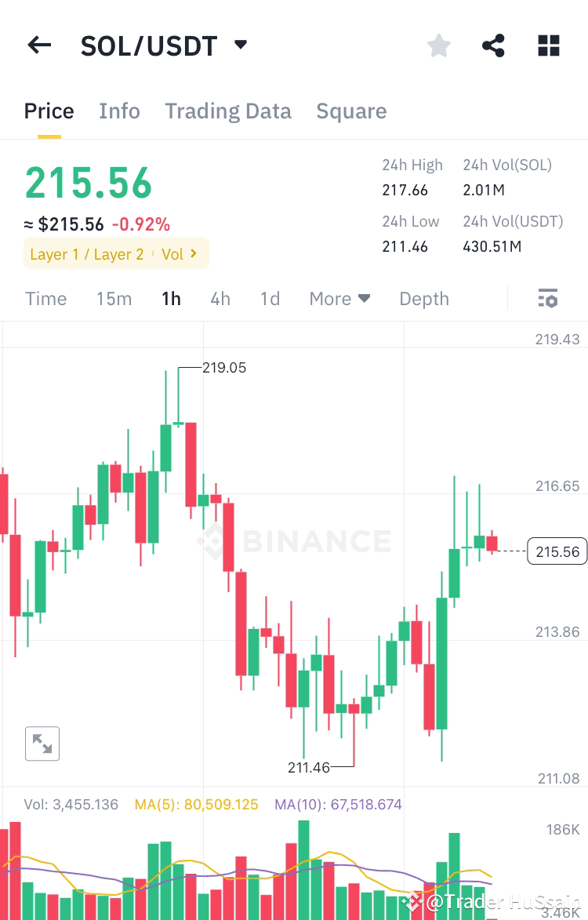588x920 pixels.
Task: Go to the Square tab
Action: 351,111
